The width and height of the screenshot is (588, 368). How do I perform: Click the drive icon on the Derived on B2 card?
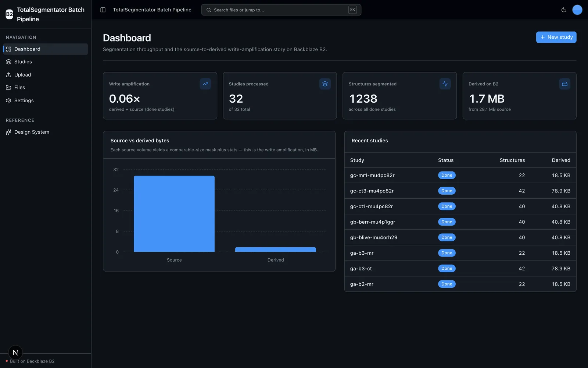pos(564,84)
